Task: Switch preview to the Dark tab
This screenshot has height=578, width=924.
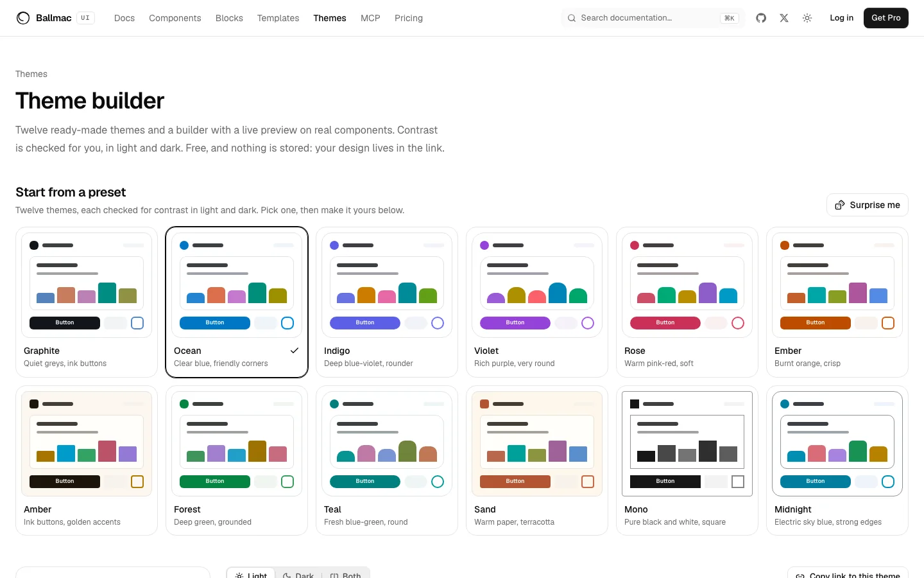Action: click(x=299, y=574)
